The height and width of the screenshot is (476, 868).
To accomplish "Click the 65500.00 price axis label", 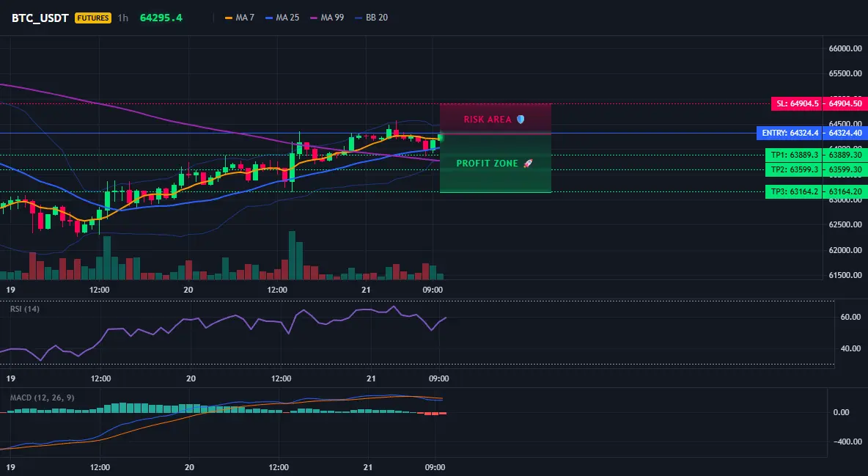I will tap(845, 73).
